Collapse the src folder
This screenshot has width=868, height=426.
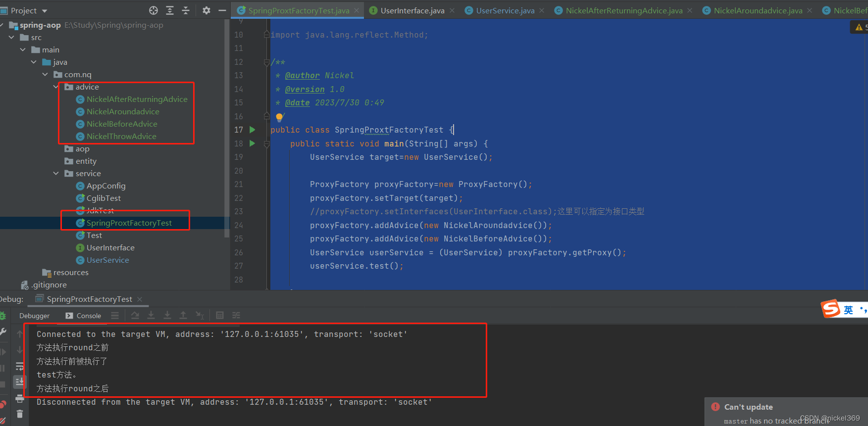click(11, 37)
